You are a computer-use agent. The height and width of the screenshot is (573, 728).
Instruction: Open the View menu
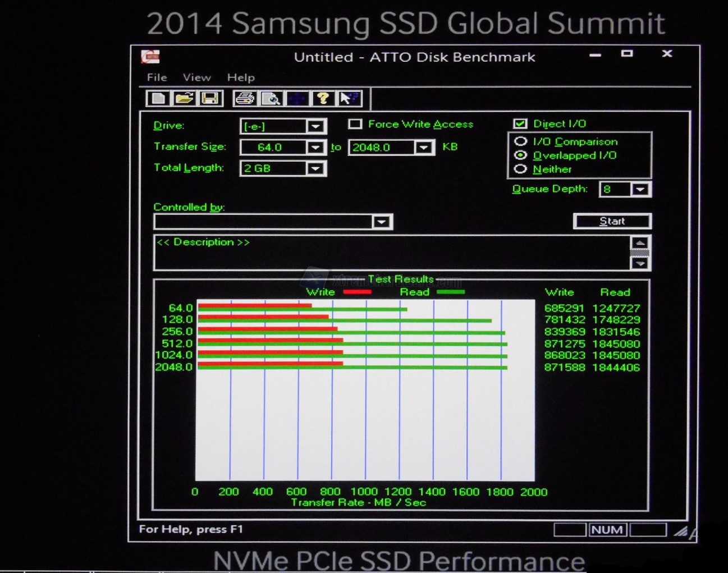[196, 77]
